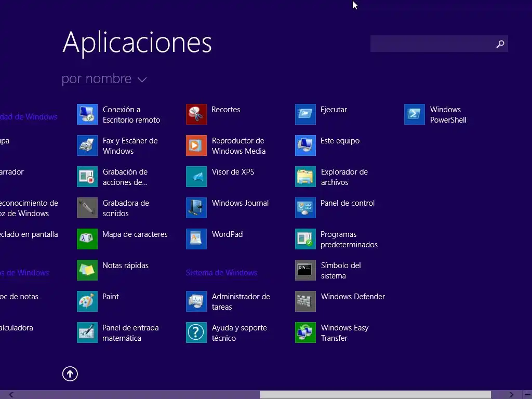Launch the Ejecutar icon
The width and height of the screenshot is (532, 399).
[305, 114]
